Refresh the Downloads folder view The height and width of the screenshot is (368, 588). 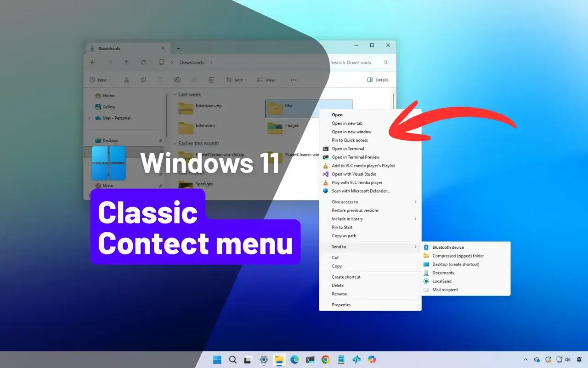pyautogui.click(x=143, y=63)
